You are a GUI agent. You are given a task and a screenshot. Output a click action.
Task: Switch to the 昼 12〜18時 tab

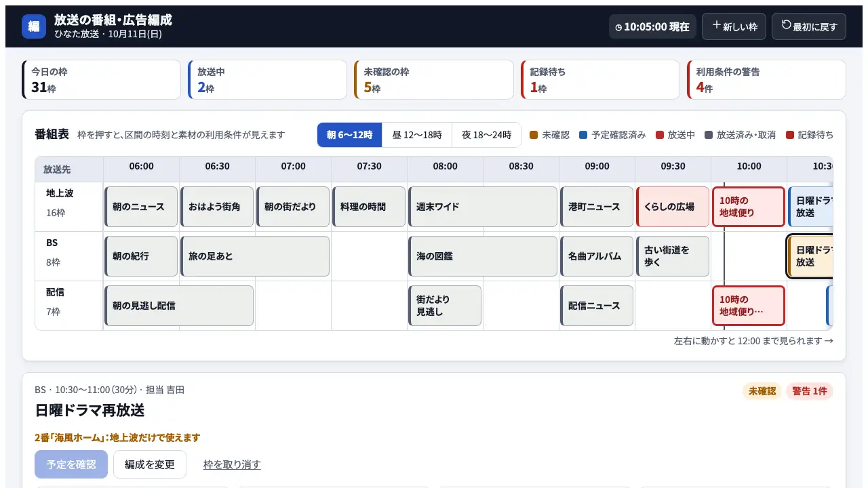tap(417, 135)
